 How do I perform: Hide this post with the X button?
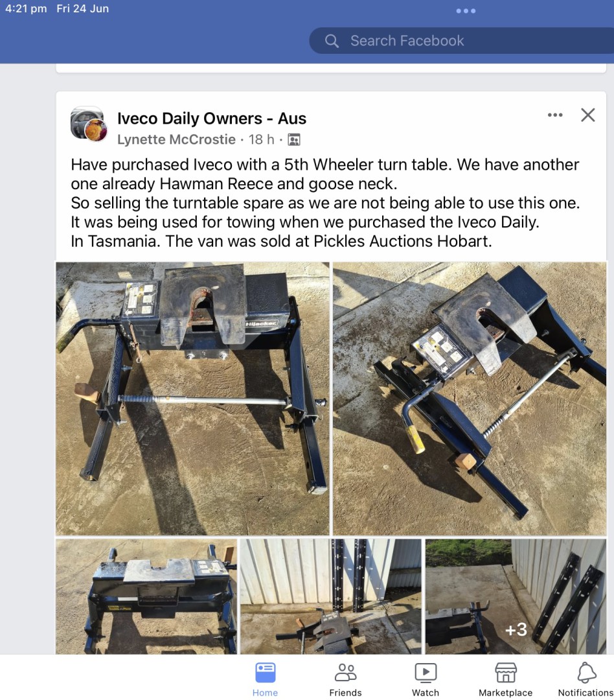587,115
